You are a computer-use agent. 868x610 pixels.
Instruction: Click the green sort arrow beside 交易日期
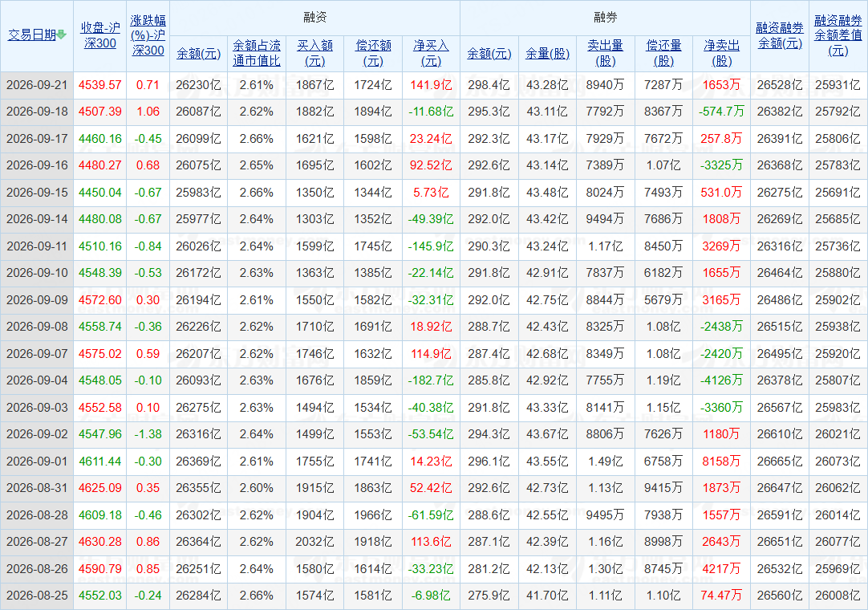(x=62, y=35)
